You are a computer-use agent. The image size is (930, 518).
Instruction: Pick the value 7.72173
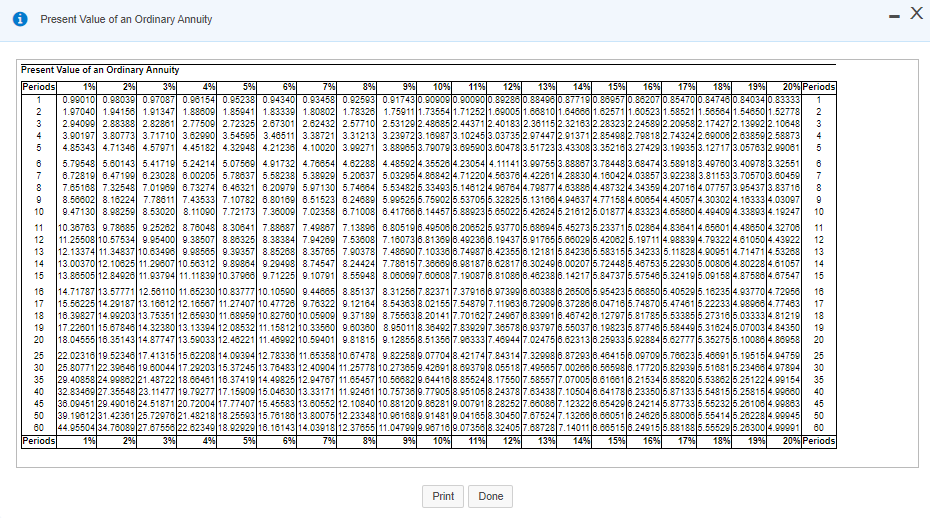pos(239,211)
